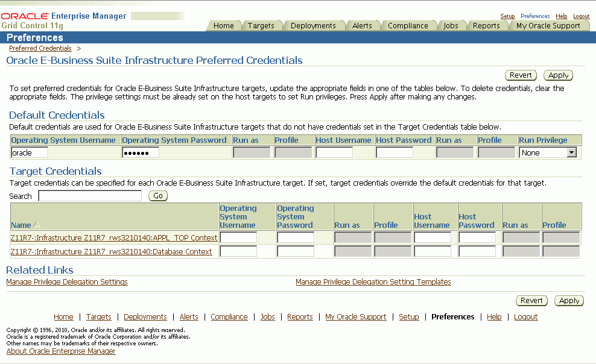Image resolution: width=596 pixels, height=364 pixels.
Task: Open Manage Privilege Delegation Setting Templates link
Action: coord(373,282)
